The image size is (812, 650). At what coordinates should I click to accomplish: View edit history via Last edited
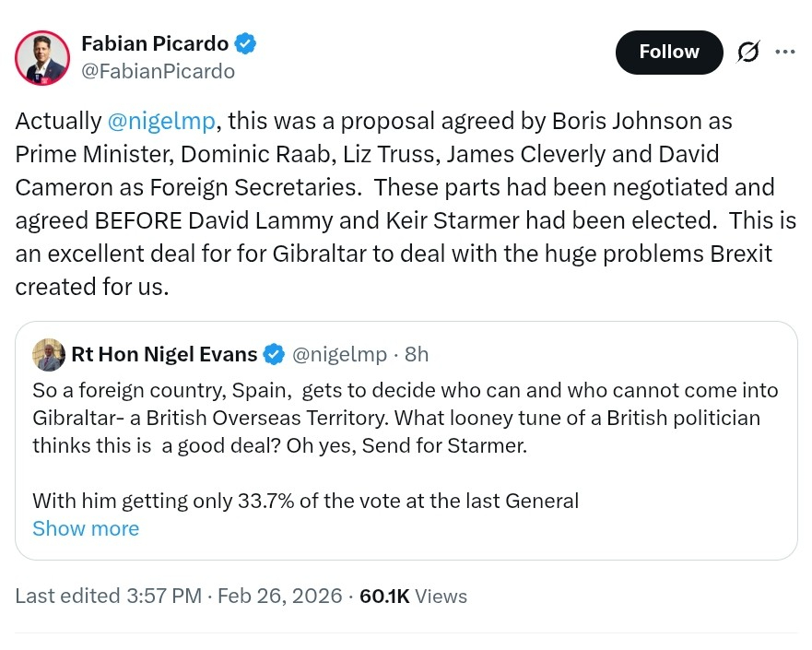pos(66,597)
